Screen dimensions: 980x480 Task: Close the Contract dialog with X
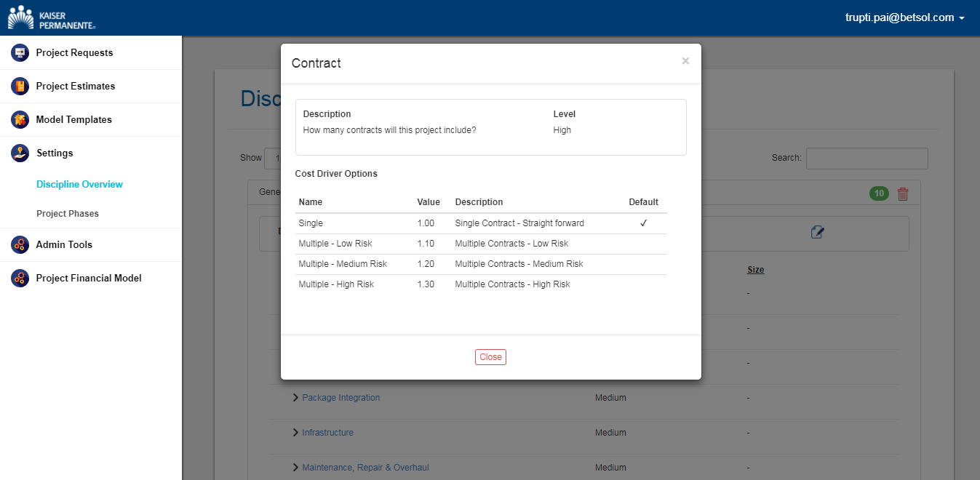pyautogui.click(x=685, y=61)
